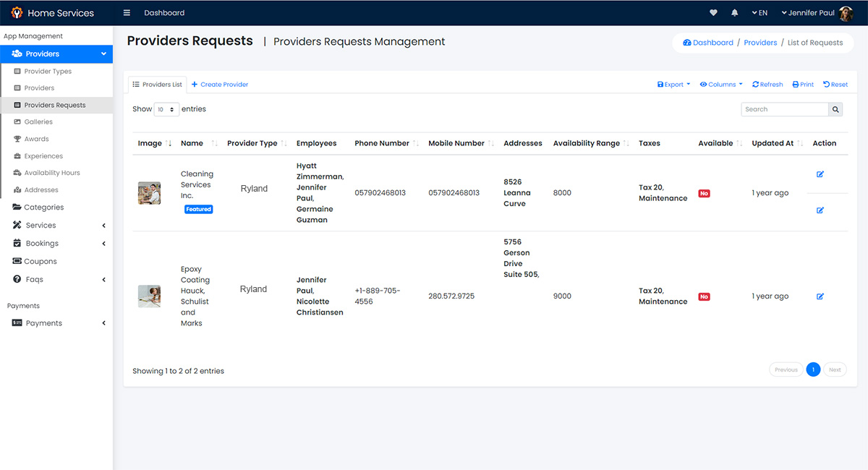Click the search magnifier button

[x=835, y=109]
